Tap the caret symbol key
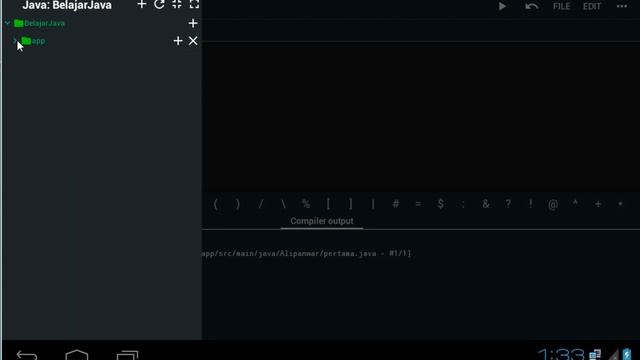Image resolution: width=640 pixels, height=360 pixels. tap(575, 203)
